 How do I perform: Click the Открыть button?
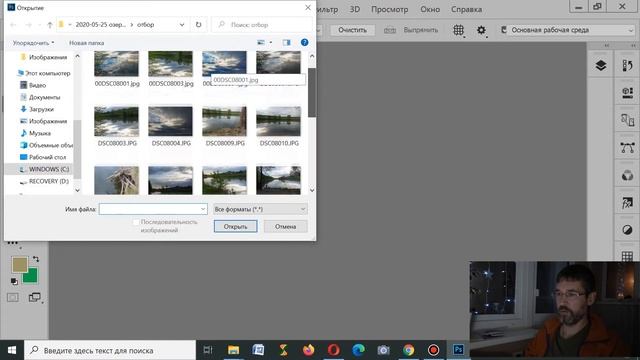click(236, 227)
